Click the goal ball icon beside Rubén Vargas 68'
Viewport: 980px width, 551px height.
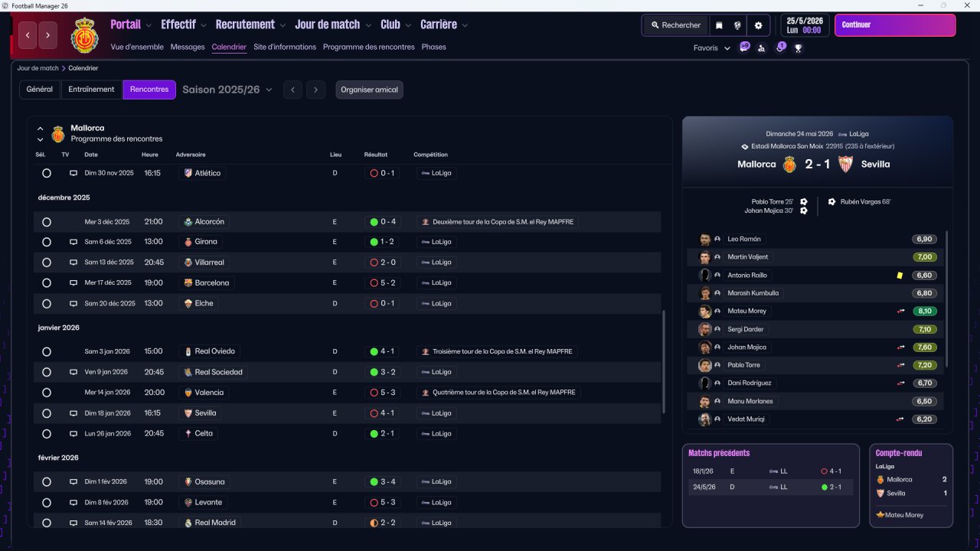831,202
